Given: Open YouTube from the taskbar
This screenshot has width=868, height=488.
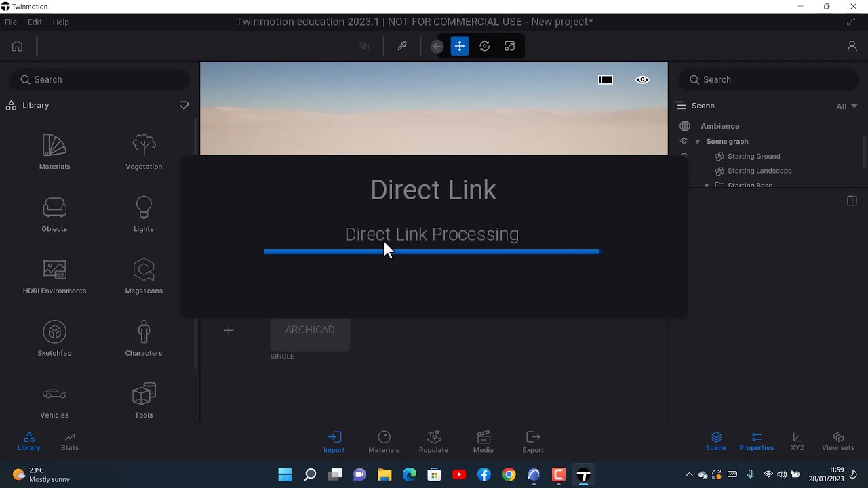Looking at the screenshot, I should click(x=459, y=474).
